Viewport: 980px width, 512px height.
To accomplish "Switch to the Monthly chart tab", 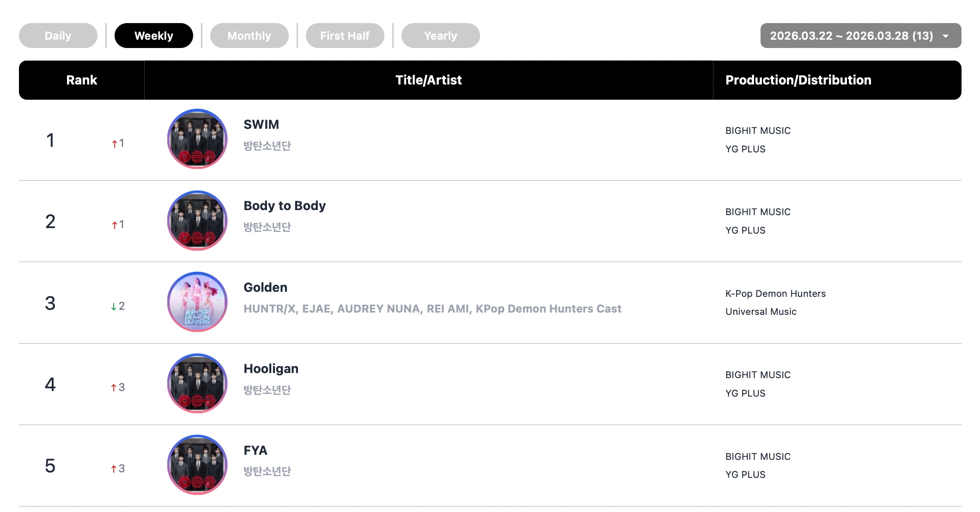I will coord(250,36).
